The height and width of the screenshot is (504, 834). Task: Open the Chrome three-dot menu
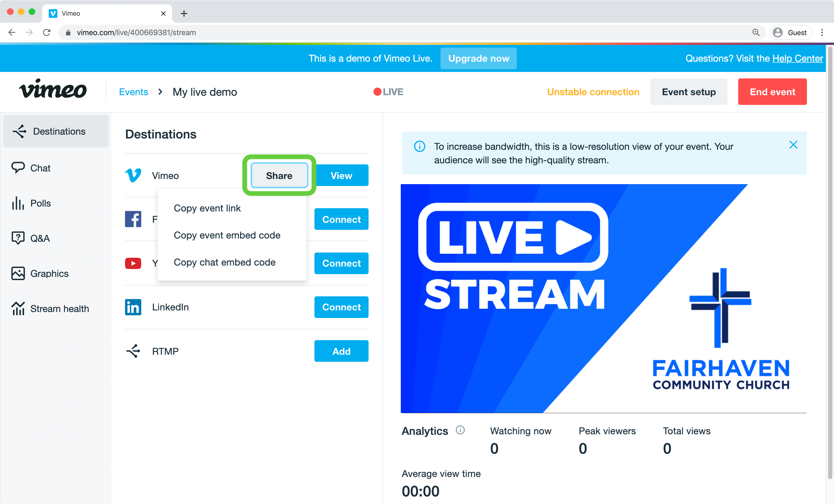tap(822, 32)
